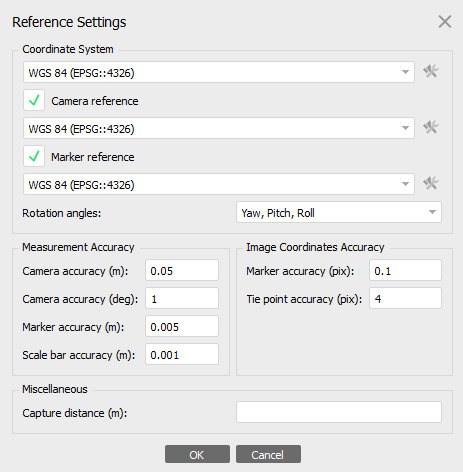
Task: Edit the Scale bar accuracy field
Action: (182, 354)
